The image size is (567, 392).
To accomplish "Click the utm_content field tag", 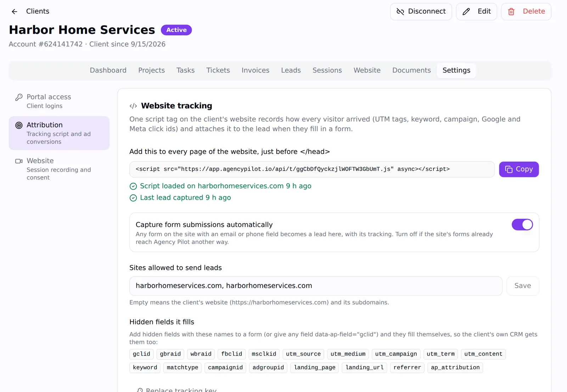I will [483, 354].
